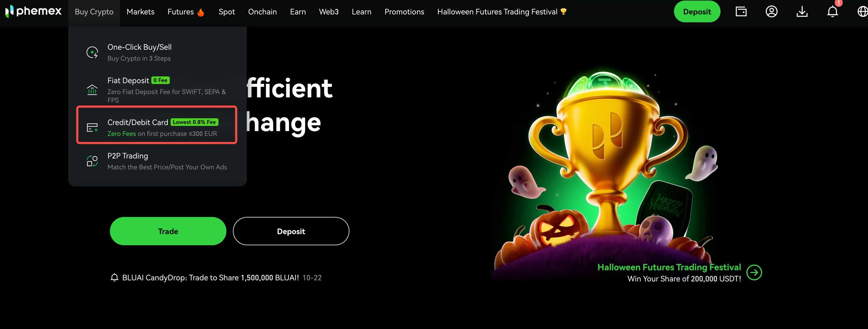Open the user account profile icon
The image size is (868, 329).
point(771,12)
